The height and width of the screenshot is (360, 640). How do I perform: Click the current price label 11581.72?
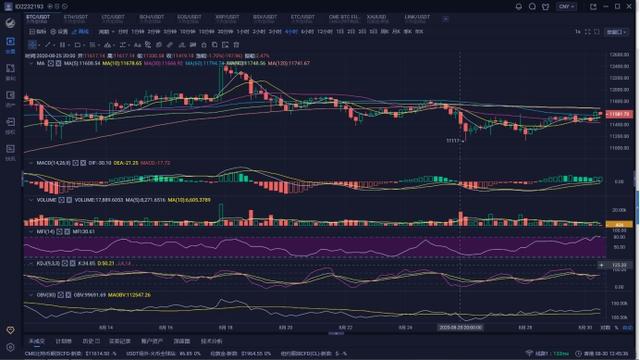point(619,114)
